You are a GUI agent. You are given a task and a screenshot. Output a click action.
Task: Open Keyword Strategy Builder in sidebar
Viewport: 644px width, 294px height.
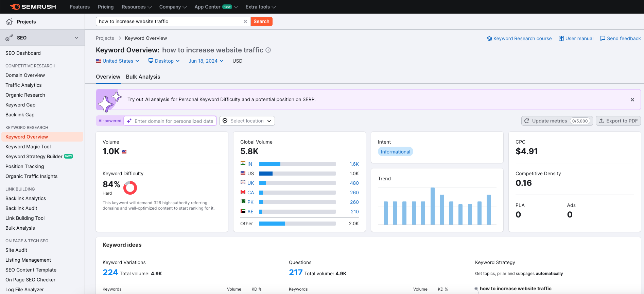point(34,157)
